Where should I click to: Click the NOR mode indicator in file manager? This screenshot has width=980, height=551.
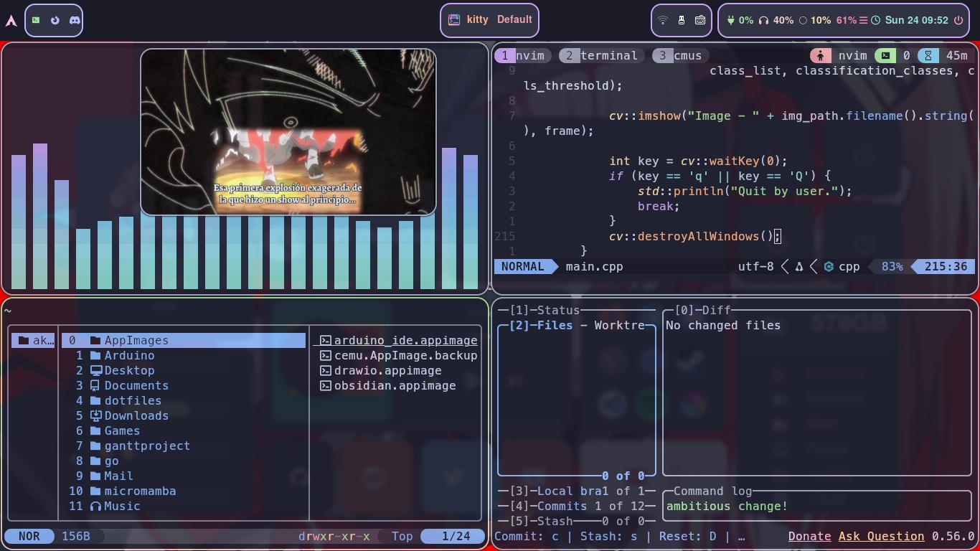coord(29,536)
